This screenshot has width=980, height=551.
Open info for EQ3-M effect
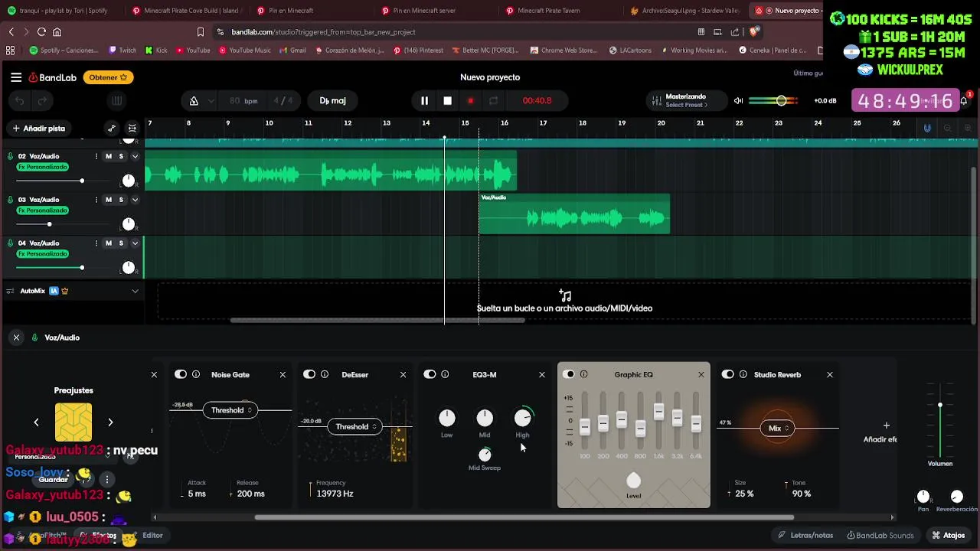pos(445,374)
